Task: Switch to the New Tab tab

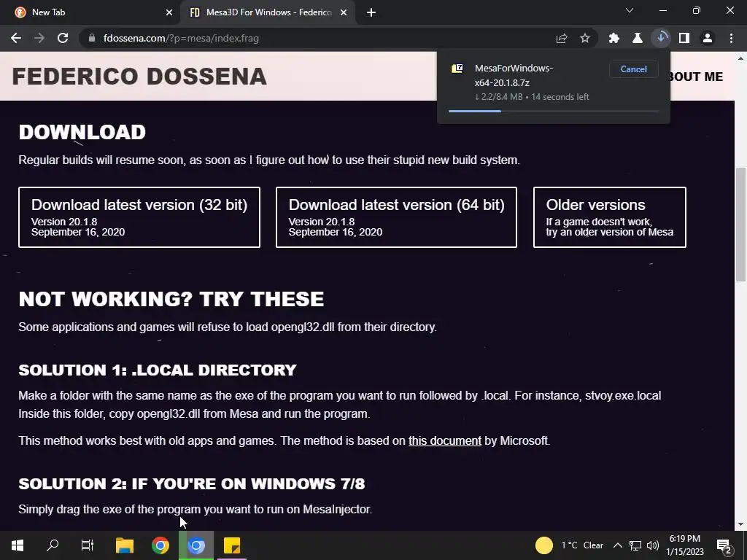Action: coord(90,12)
